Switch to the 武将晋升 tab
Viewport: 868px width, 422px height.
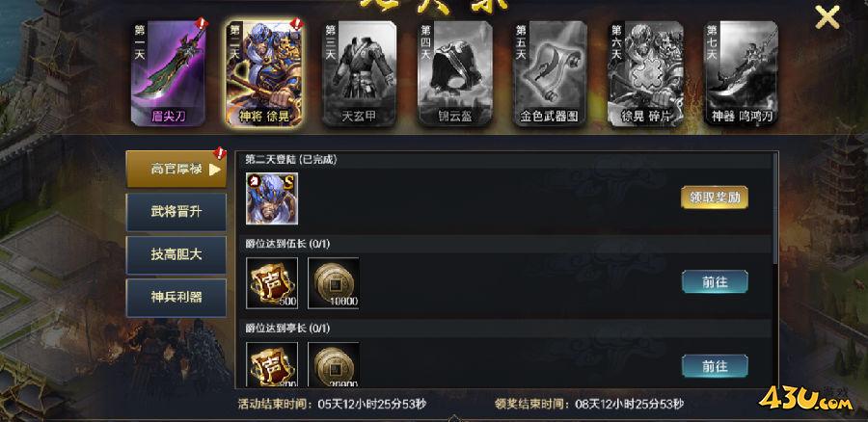pyautogui.click(x=176, y=212)
